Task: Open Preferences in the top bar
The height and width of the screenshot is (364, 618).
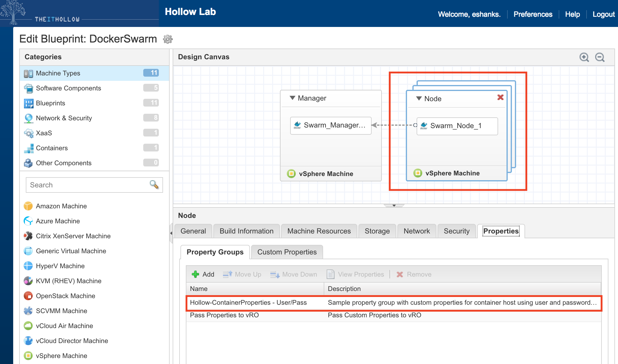Action: point(533,14)
